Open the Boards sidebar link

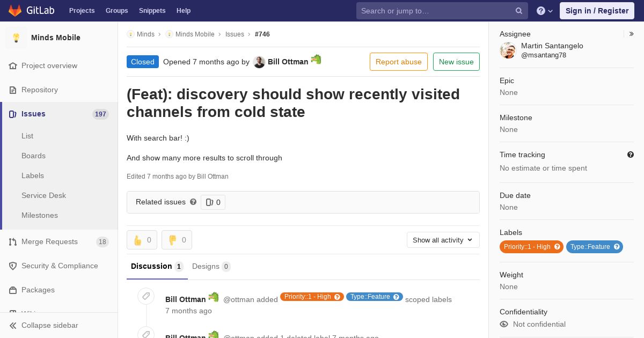pos(33,156)
